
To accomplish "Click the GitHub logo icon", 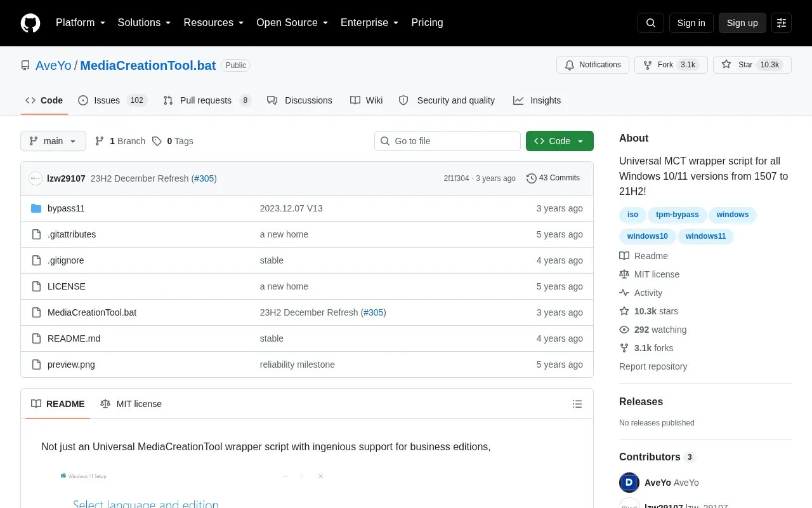I will pos(30,23).
